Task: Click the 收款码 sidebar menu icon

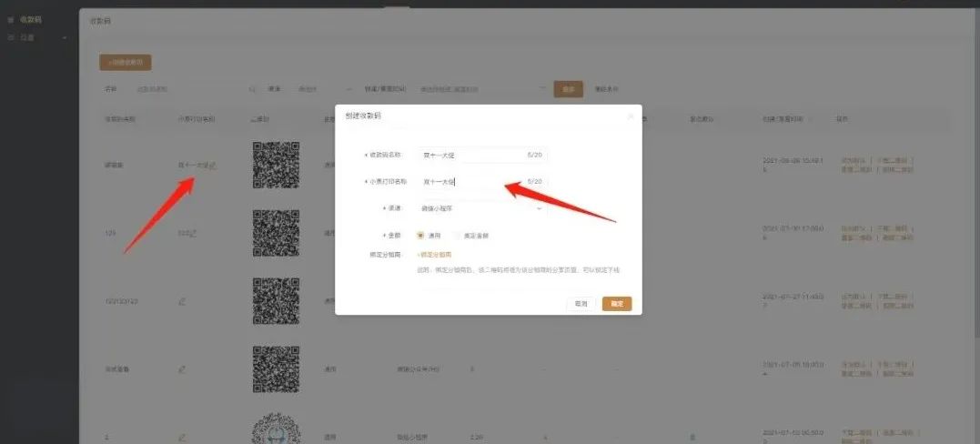Action: pos(11,20)
